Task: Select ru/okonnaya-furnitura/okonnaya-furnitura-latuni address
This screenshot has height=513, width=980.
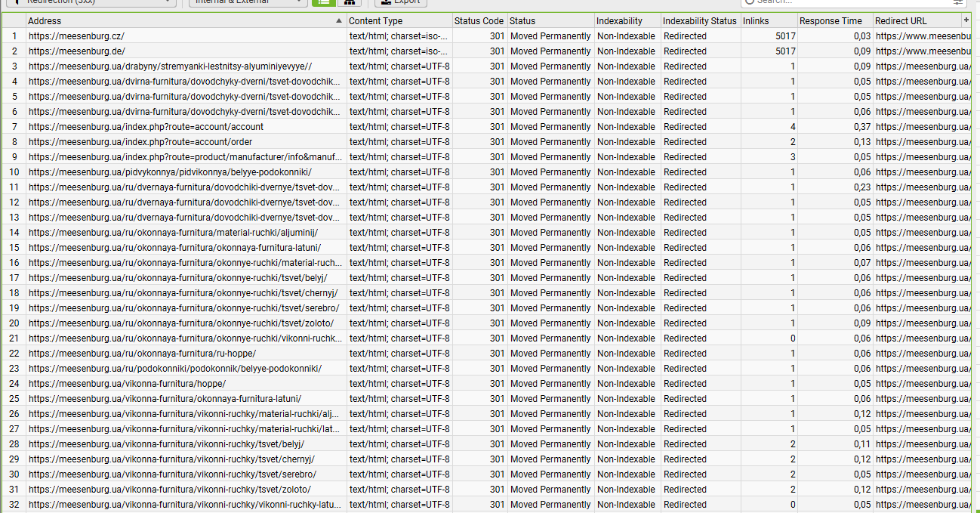Action: (174, 248)
